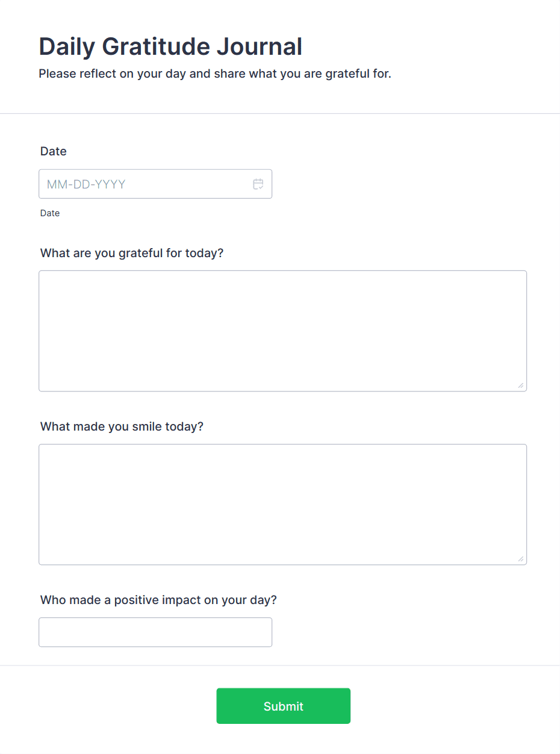Click the 'What are you grateful for today?' label
This screenshot has width=560, height=754.
coord(132,253)
